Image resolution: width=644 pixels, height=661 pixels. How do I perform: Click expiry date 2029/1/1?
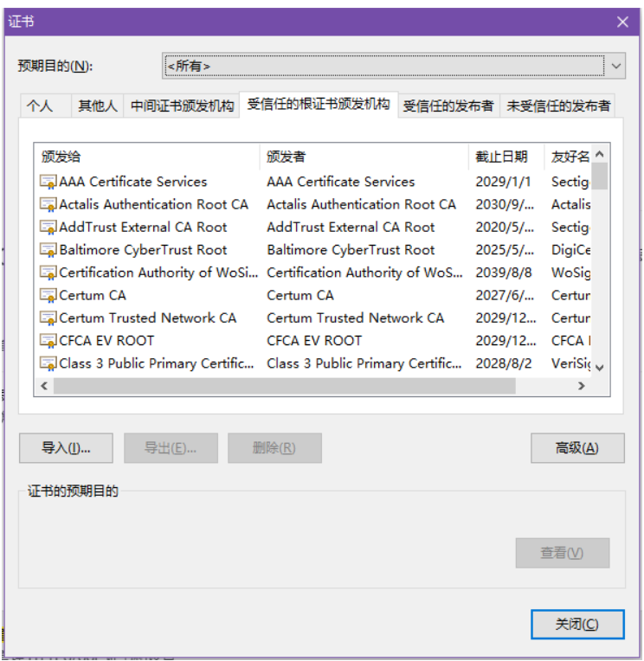(x=503, y=182)
